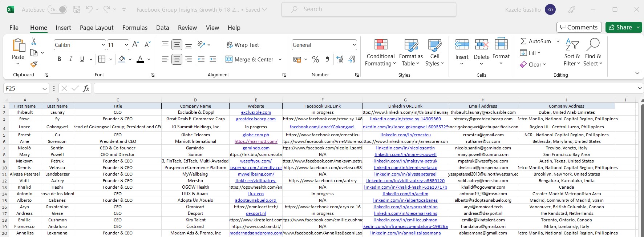Click Increase Font Size icon
The width and height of the screenshot is (644, 237).
pyautogui.click(x=135, y=45)
